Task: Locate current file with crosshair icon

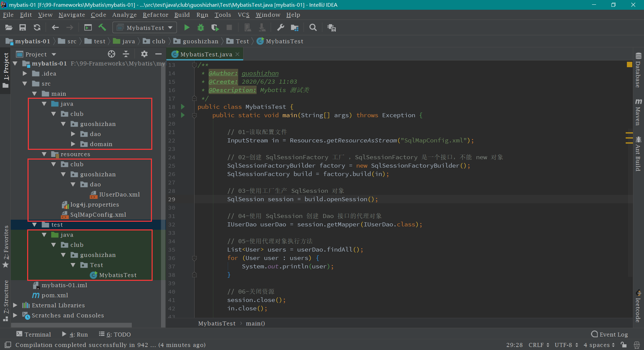Action: [111, 54]
